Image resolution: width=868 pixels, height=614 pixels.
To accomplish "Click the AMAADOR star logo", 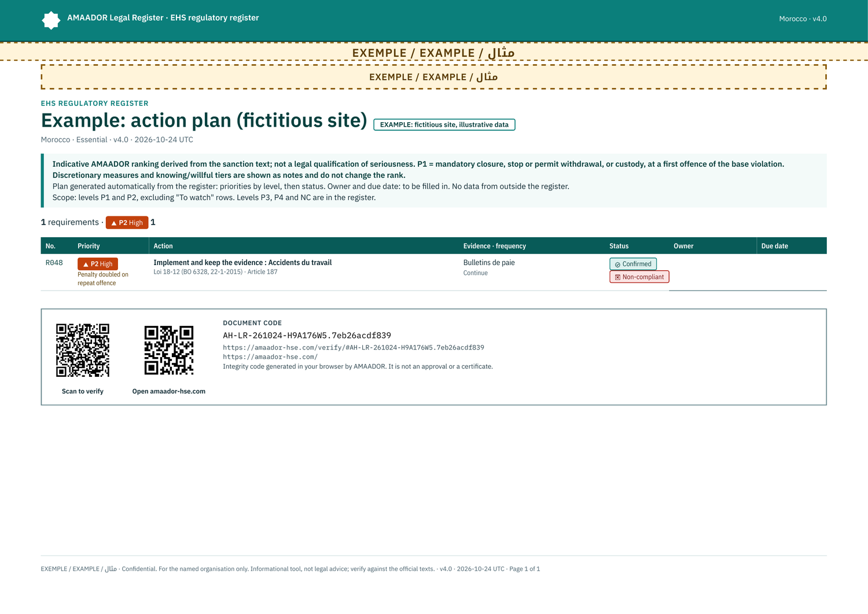I will [x=51, y=20].
